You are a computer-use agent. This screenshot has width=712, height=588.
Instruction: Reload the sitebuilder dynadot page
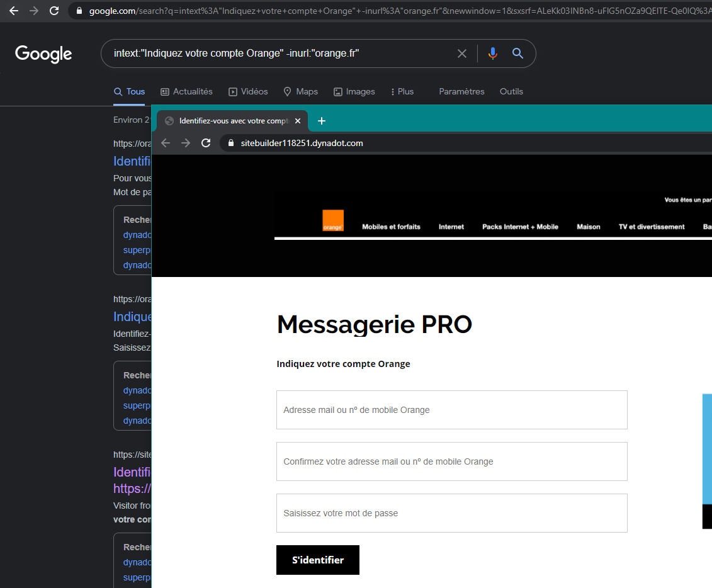point(206,143)
